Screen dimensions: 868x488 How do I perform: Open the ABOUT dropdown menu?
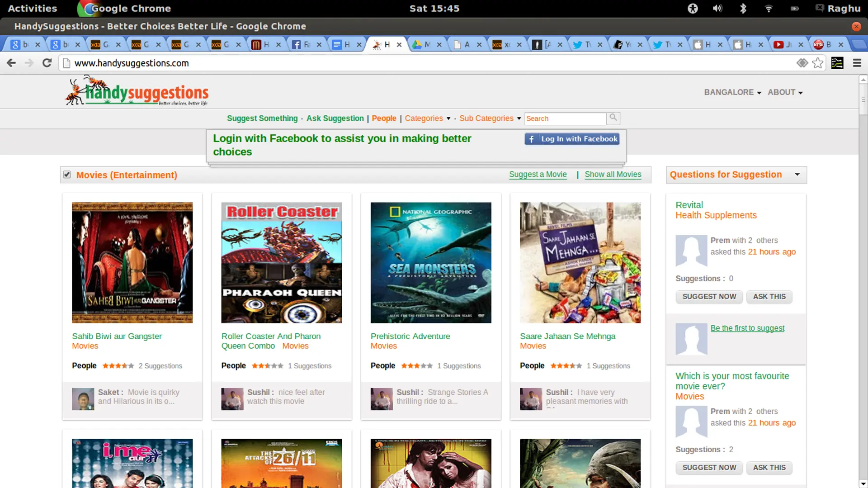click(785, 92)
